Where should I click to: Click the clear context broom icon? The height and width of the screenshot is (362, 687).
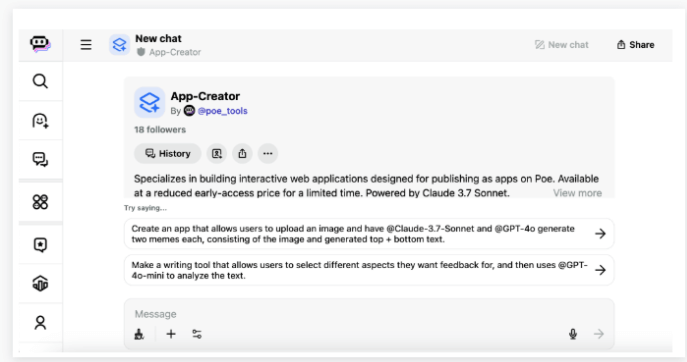pos(139,334)
